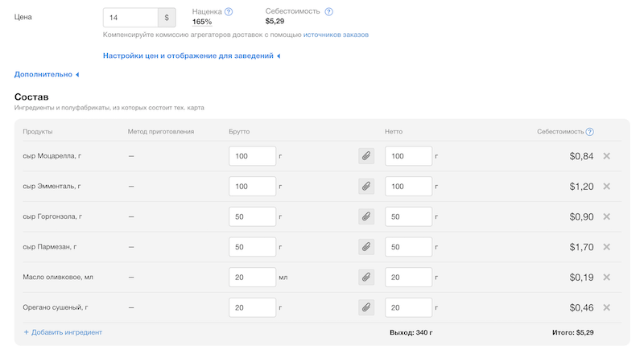This screenshot has width=644, height=354.
Task: Click the $ currency box beside price
Action: (x=167, y=18)
